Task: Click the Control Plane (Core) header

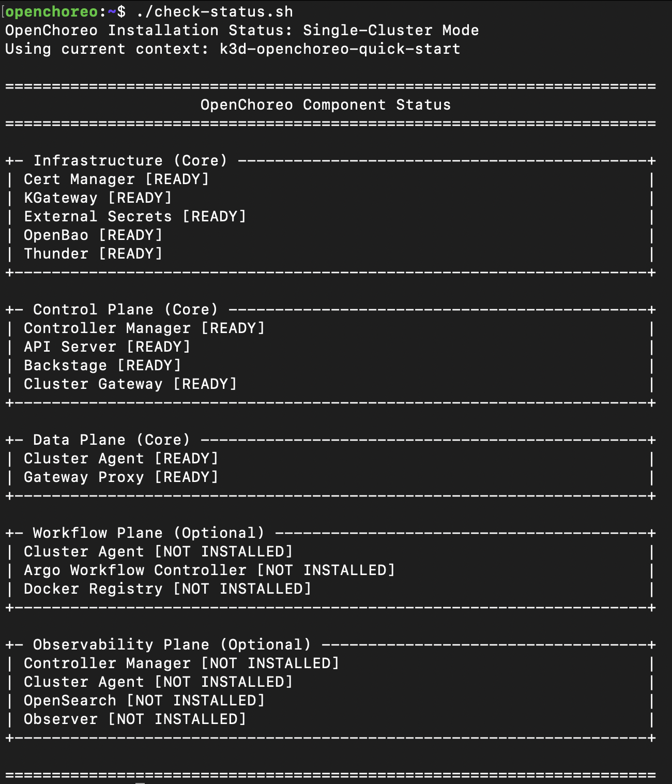Action: coord(125,310)
